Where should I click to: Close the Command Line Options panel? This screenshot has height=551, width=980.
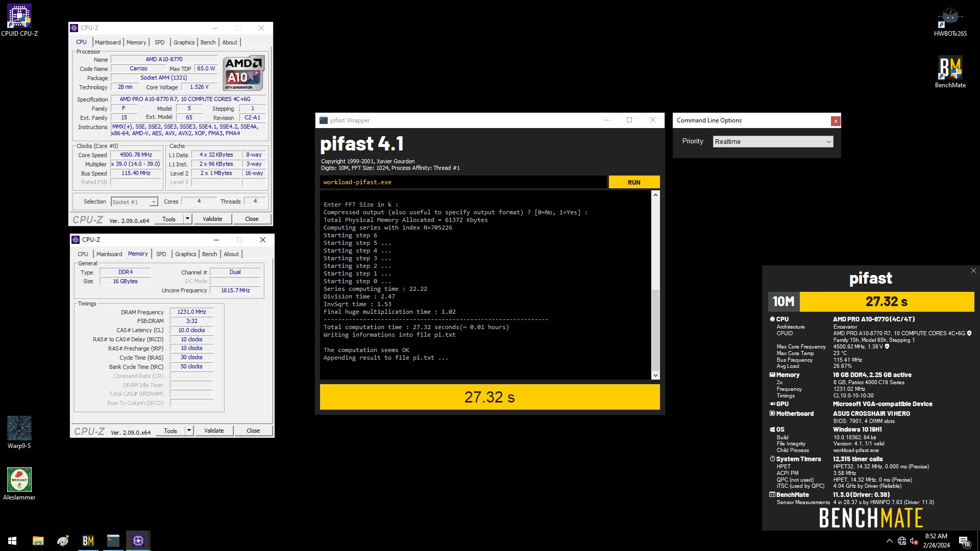pyautogui.click(x=835, y=121)
